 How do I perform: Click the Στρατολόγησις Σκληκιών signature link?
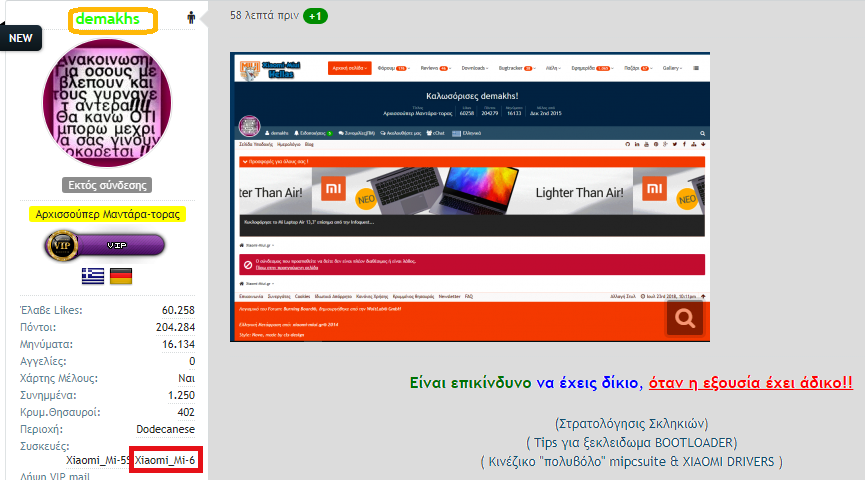coord(631,424)
